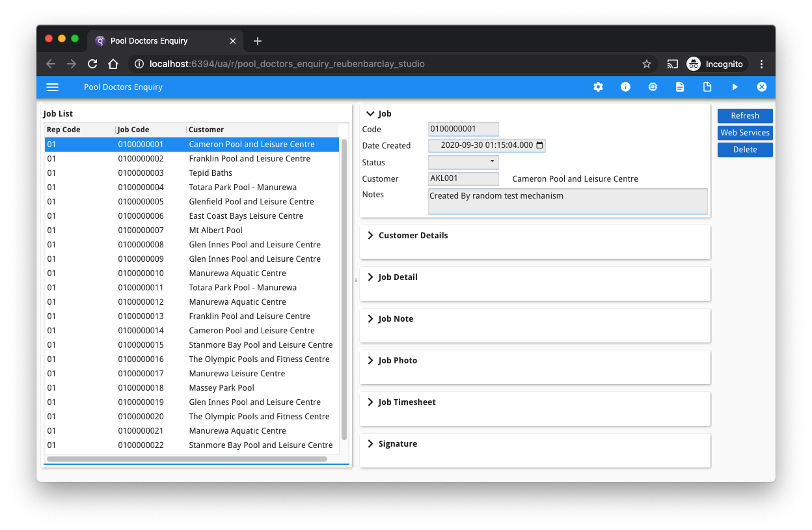The width and height of the screenshot is (812, 530).
Task: Select job row 0100000010
Action: 192,273
